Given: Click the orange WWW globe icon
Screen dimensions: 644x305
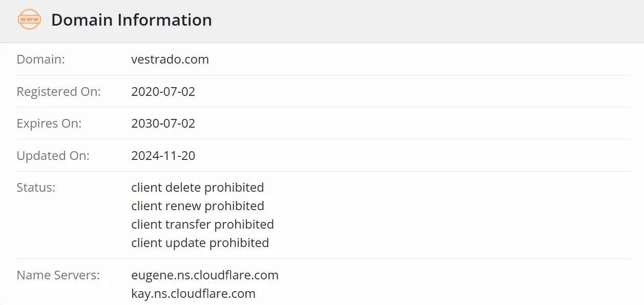Looking at the screenshot, I should 29,19.
